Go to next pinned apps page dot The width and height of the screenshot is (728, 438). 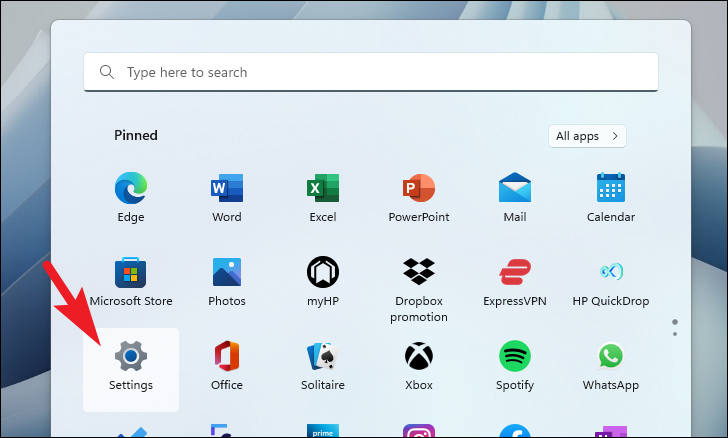click(x=675, y=334)
